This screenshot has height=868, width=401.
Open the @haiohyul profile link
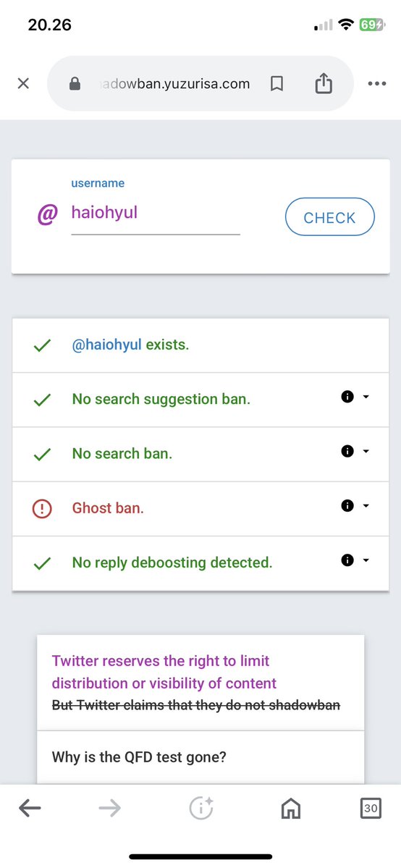[x=107, y=345]
